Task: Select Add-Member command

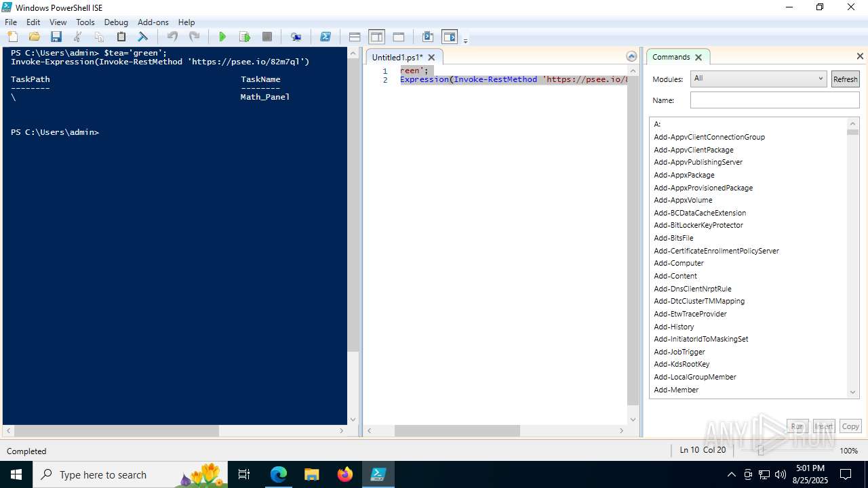Action: click(x=676, y=390)
